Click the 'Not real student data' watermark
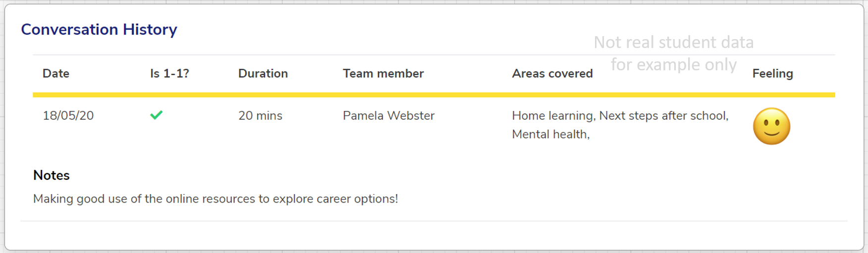This screenshot has height=253, width=868. (x=673, y=43)
